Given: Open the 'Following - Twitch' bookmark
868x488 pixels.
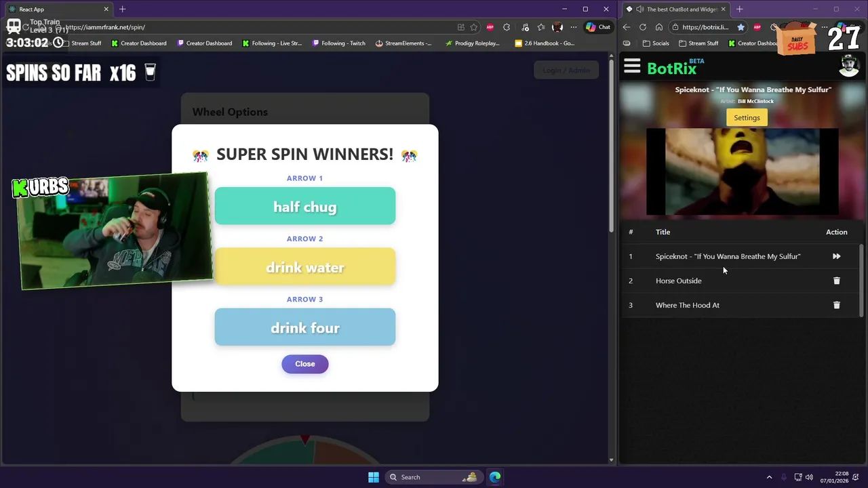Looking at the screenshot, I should point(338,43).
